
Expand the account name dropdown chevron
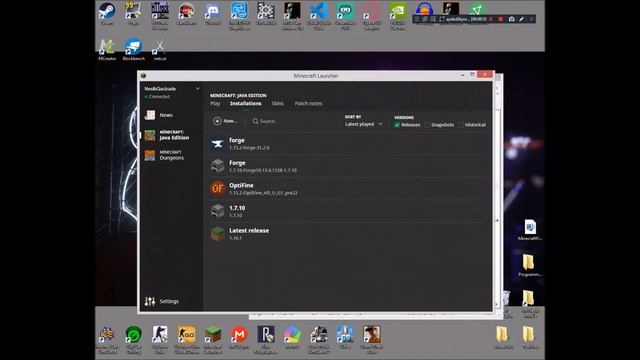point(198,89)
